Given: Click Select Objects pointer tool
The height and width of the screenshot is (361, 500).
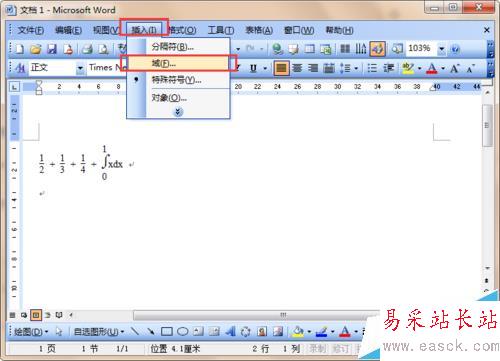Looking at the screenshot, I should (x=59, y=331).
